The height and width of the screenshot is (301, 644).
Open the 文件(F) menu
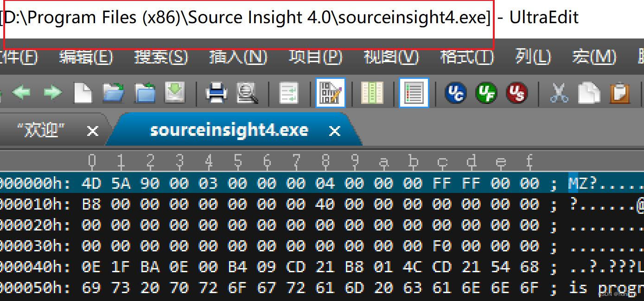pyautogui.click(x=18, y=57)
